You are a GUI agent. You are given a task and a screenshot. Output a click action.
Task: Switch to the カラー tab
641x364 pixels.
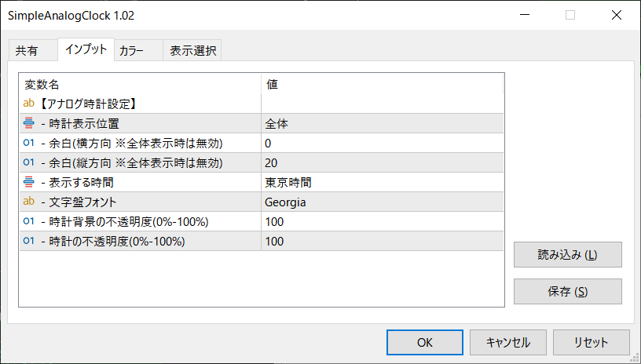(131, 51)
